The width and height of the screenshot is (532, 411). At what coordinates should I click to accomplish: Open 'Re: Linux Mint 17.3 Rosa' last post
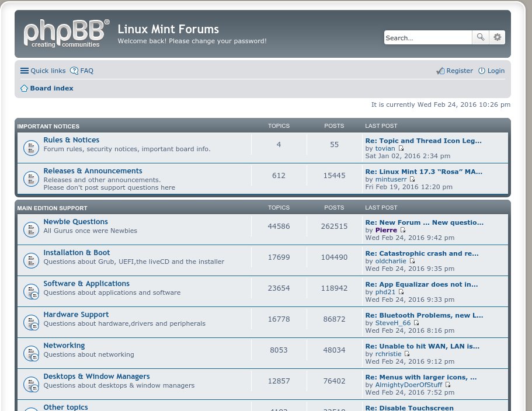424,172
